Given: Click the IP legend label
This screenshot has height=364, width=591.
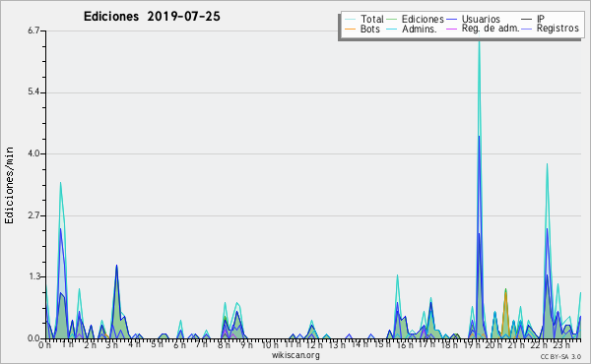Looking at the screenshot, I should pyautogui.click(x=541, y=19).
